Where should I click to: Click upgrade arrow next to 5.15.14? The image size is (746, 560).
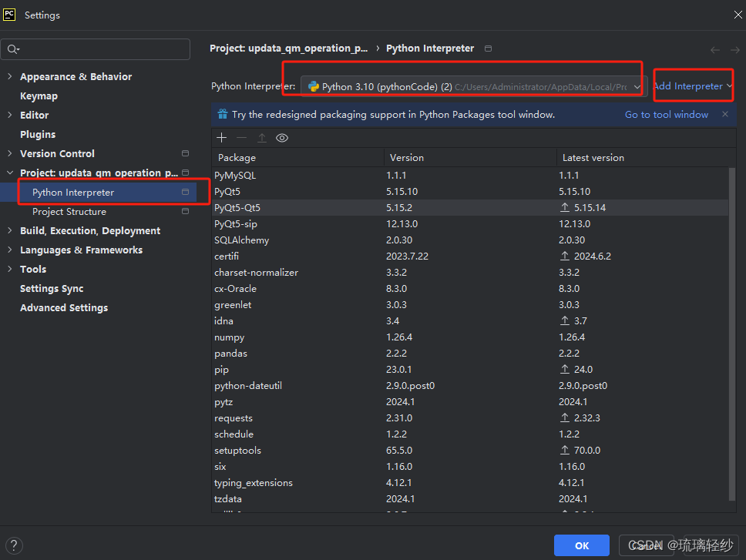coord(565,207)
